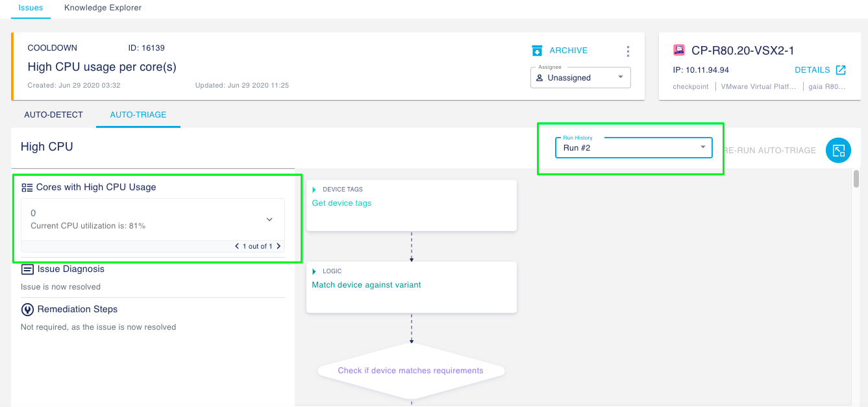Click the workflow vertical scrollbar

point(856,179)
